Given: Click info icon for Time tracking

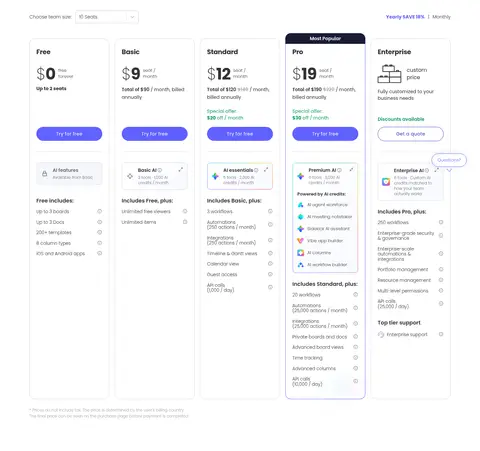Looking at the screenshot, I should 355,358.
